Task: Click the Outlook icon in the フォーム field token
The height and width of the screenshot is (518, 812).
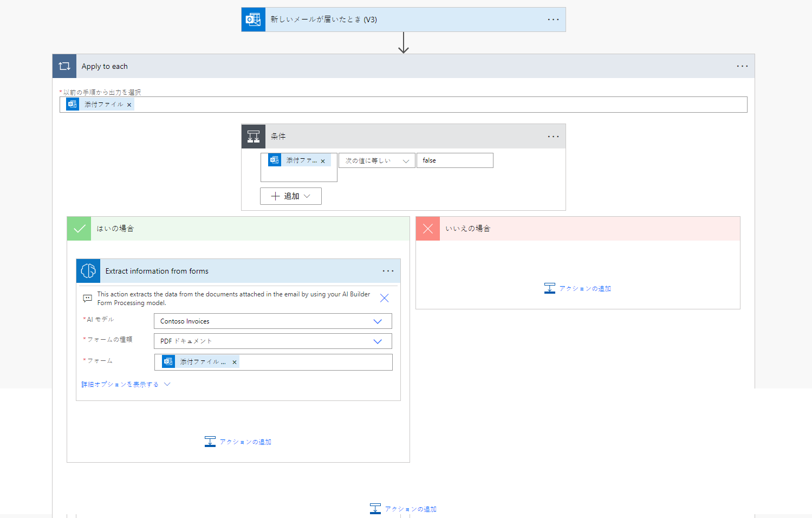Action: coord(168,361)
